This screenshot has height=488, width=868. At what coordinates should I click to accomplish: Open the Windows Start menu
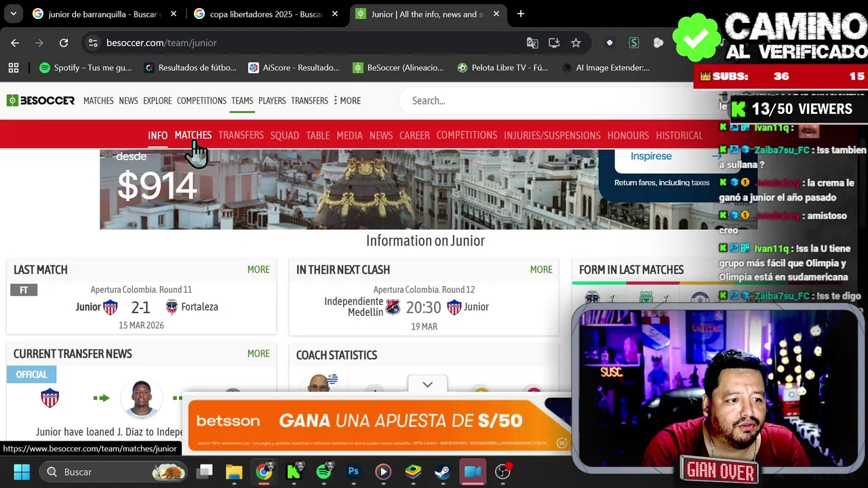click(x=22, y=472)
